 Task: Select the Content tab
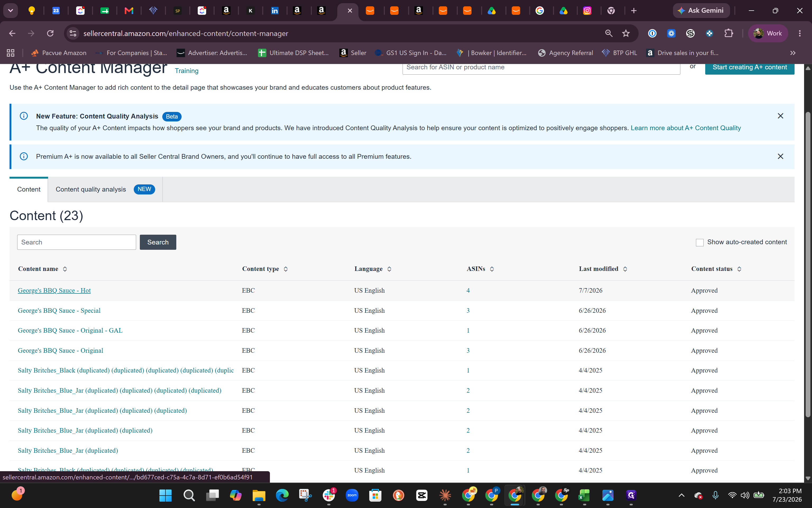pos(29,189)
